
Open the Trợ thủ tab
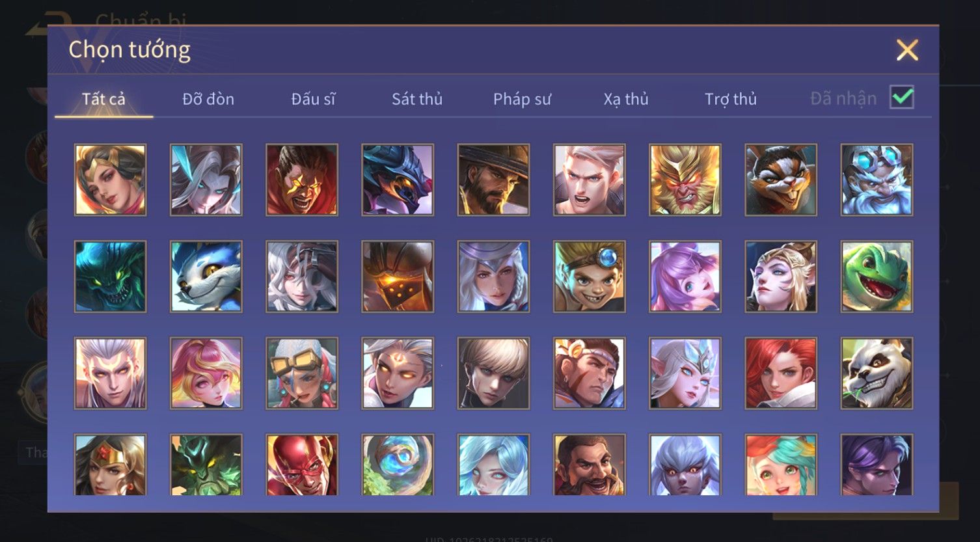(x=731, y=99)
